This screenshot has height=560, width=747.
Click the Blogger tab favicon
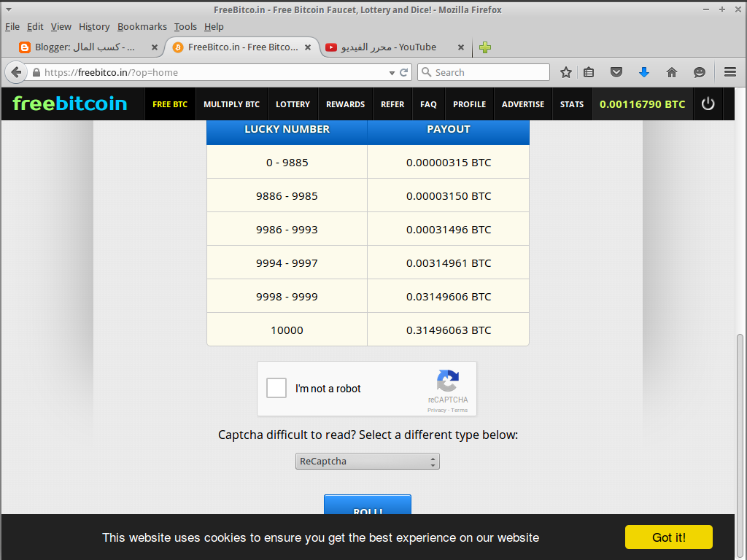pos(25,47)
